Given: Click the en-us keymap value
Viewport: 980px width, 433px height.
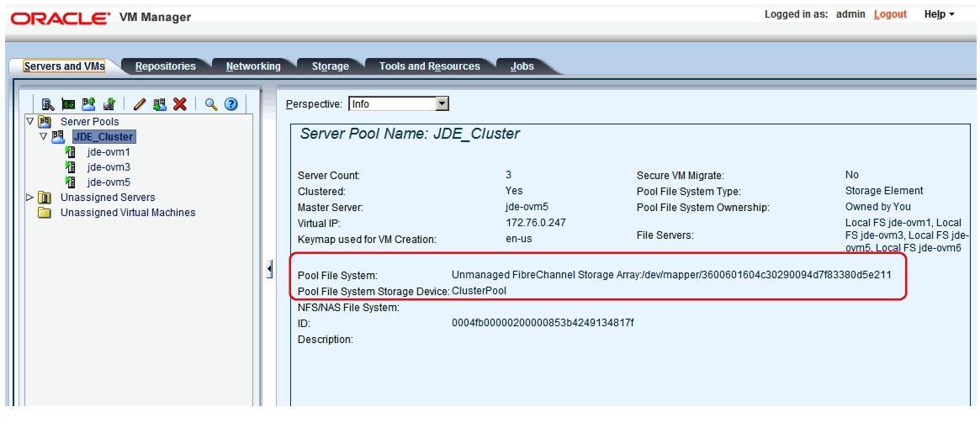Looking at the screenshot, I should 517,238.
